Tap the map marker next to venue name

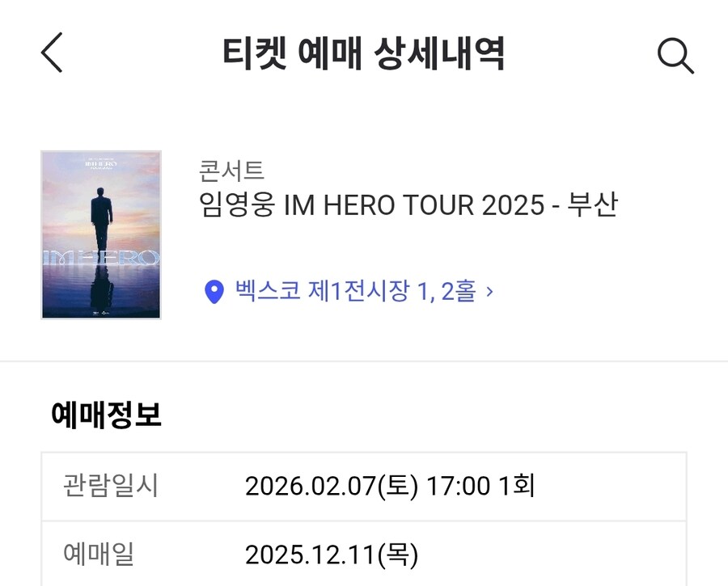pos(213,292)
